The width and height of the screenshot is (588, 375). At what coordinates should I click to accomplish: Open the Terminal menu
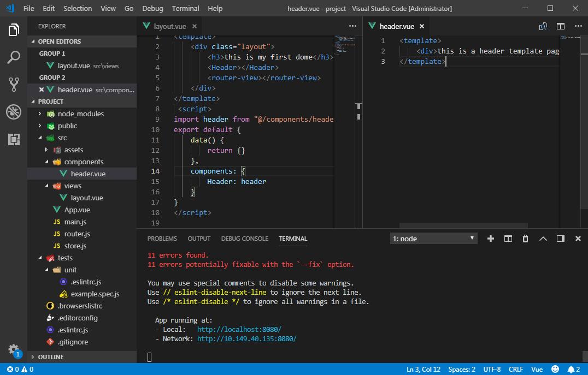(185, 8)
